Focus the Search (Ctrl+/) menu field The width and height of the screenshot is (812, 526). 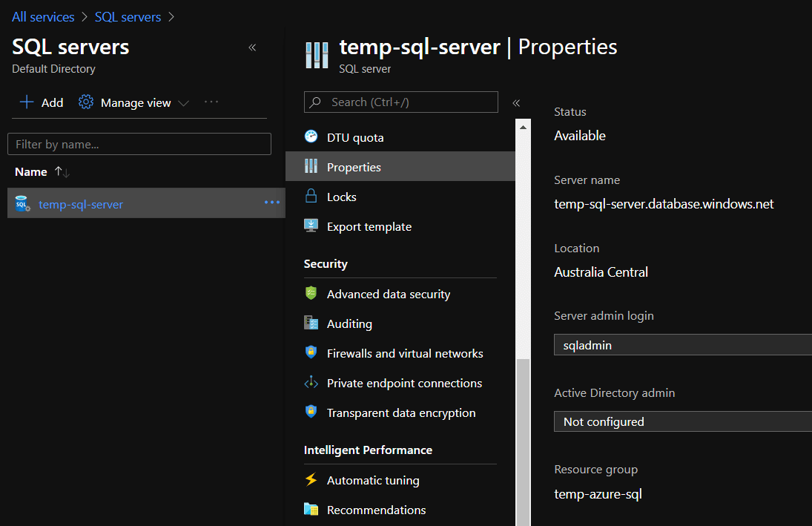[401, 102]
